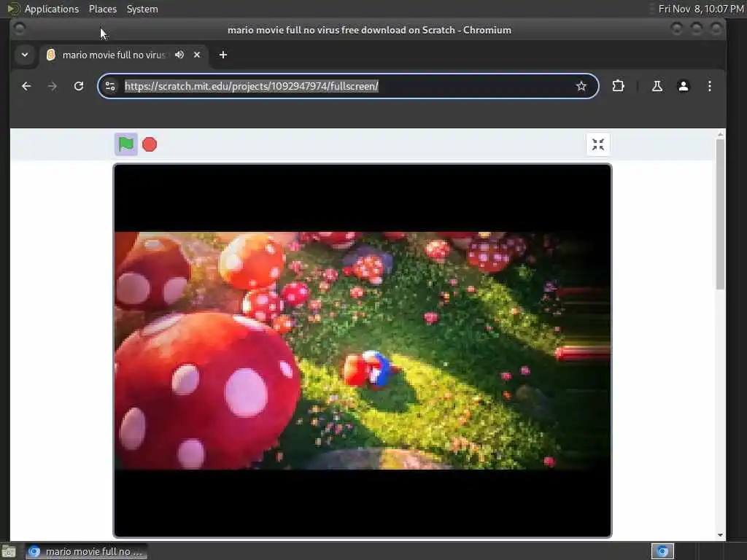This screenshot has width=747, height=560.
Task: Close the mario movie tab
Action: pyautogui.click(x=197, y=55)
